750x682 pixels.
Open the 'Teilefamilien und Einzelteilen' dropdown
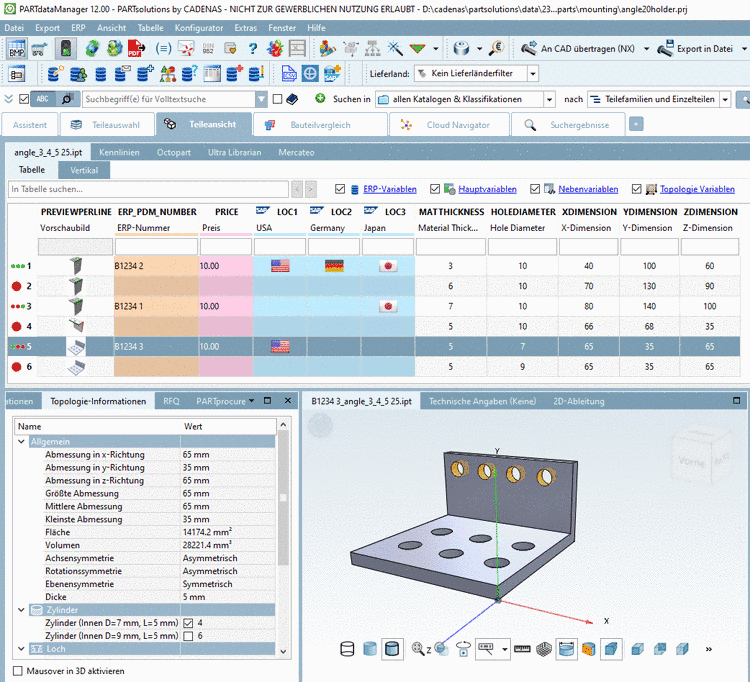pos(726,99)
